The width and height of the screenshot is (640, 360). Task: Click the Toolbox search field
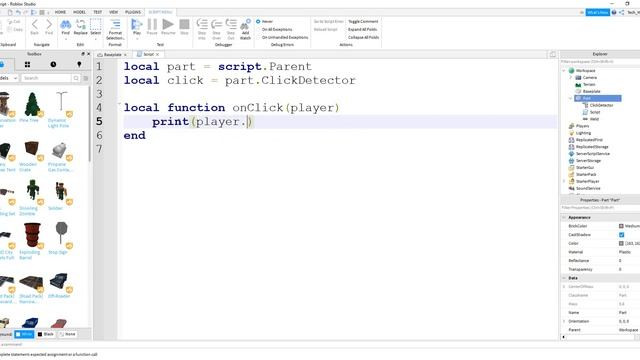point(46,78)
